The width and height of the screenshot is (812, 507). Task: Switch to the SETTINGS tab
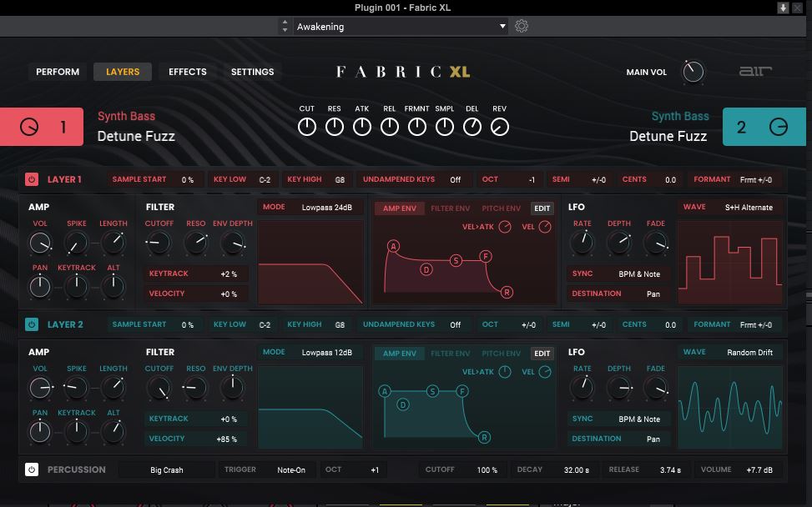click(252, 72)
